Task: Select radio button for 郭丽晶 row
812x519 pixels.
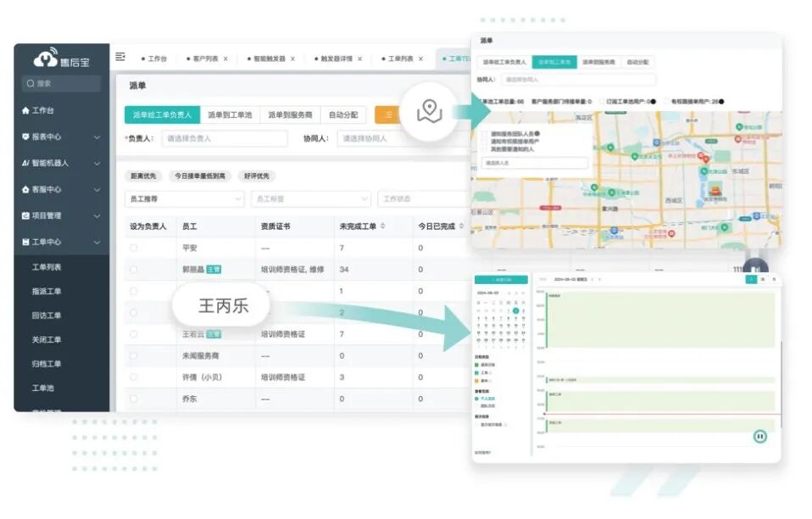Action: point(134,270)
